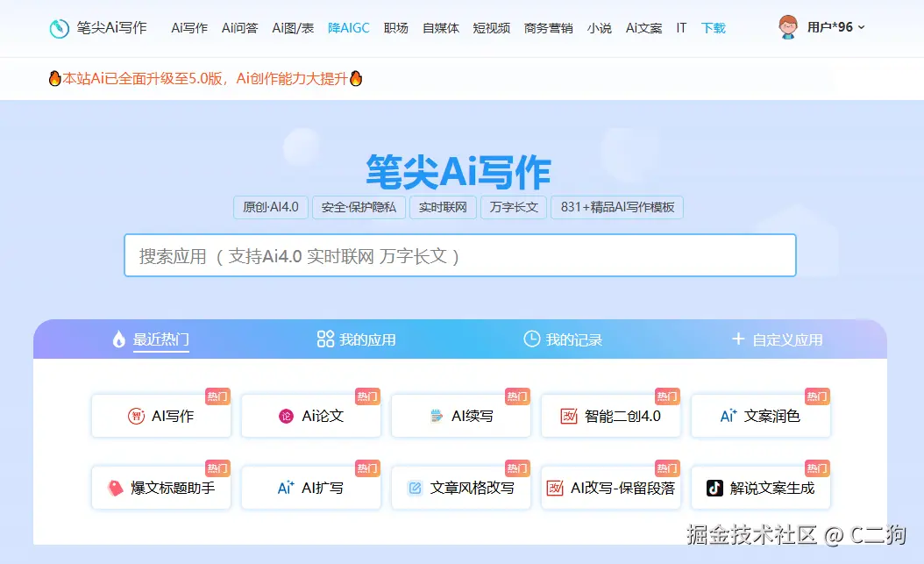
Task: Open the 小说 nav menu
Action: [600, 28]
